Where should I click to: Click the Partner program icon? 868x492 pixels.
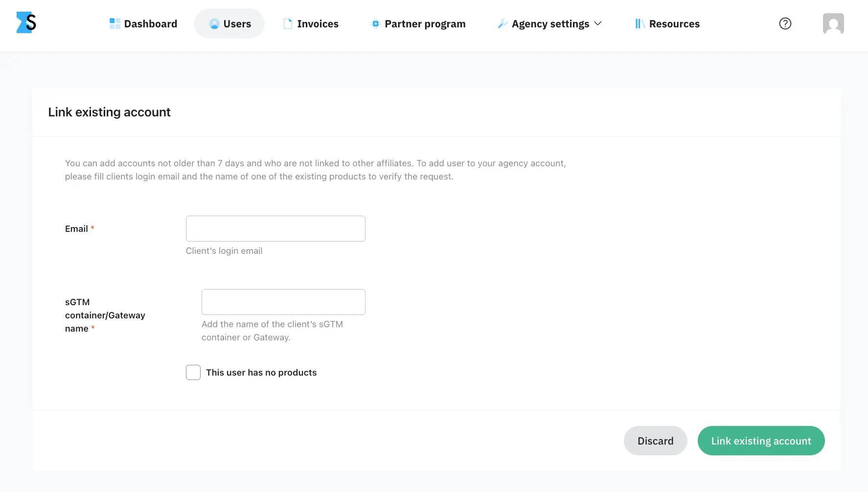point(375,23)
